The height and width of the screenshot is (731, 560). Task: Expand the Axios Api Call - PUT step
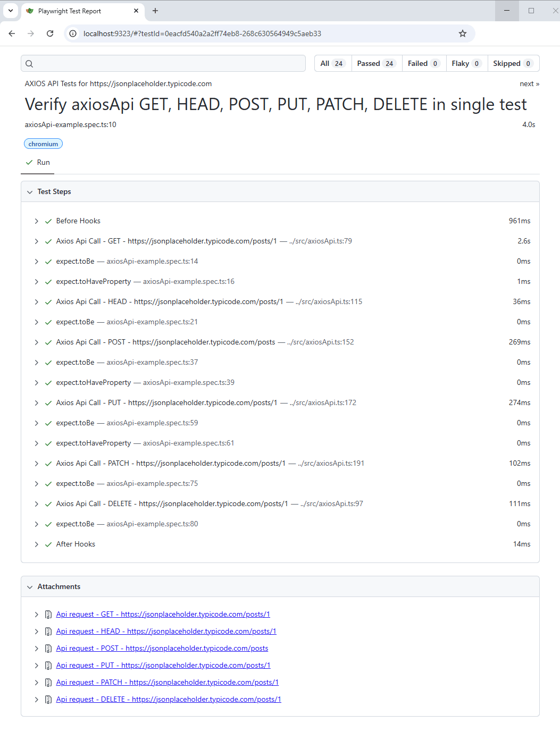pos(36,402)
